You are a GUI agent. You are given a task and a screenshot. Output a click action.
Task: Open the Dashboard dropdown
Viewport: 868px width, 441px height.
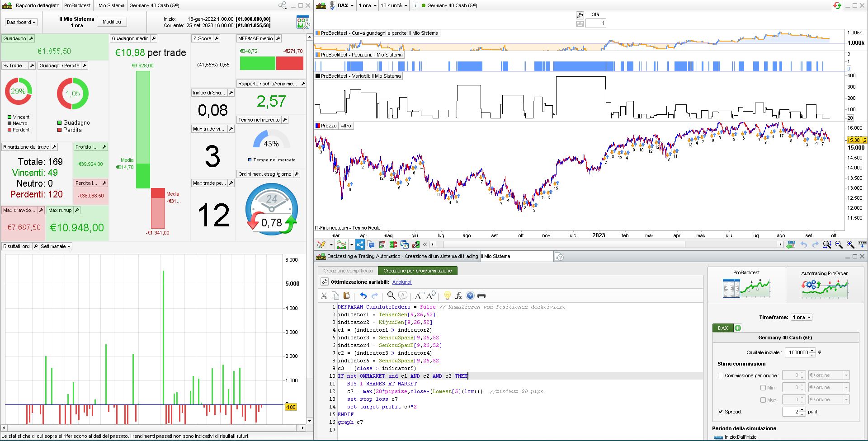21,22
